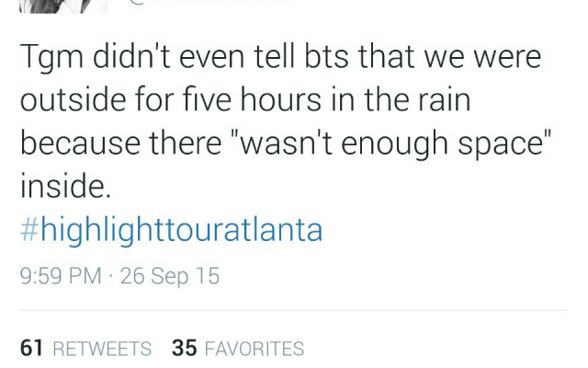Click the RETWEETS label
The image size is (588, 368).
pyautogui.click(x=102, y=349)
